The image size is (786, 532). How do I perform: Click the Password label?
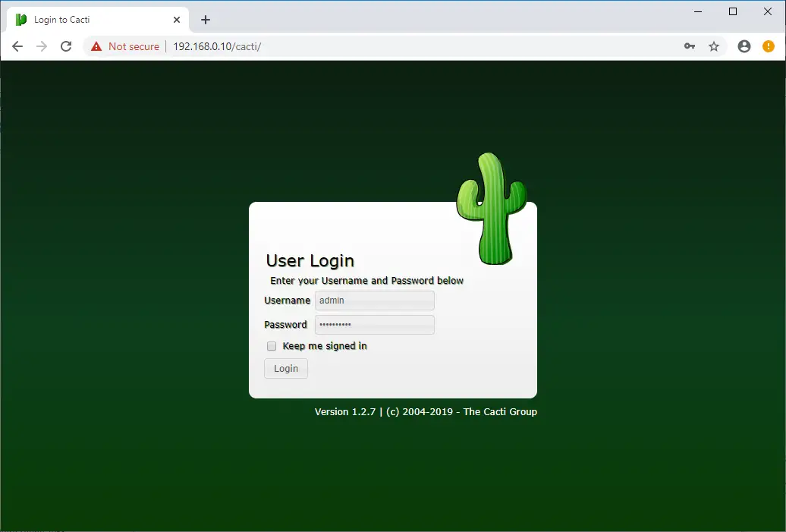(x=285, y=324)
